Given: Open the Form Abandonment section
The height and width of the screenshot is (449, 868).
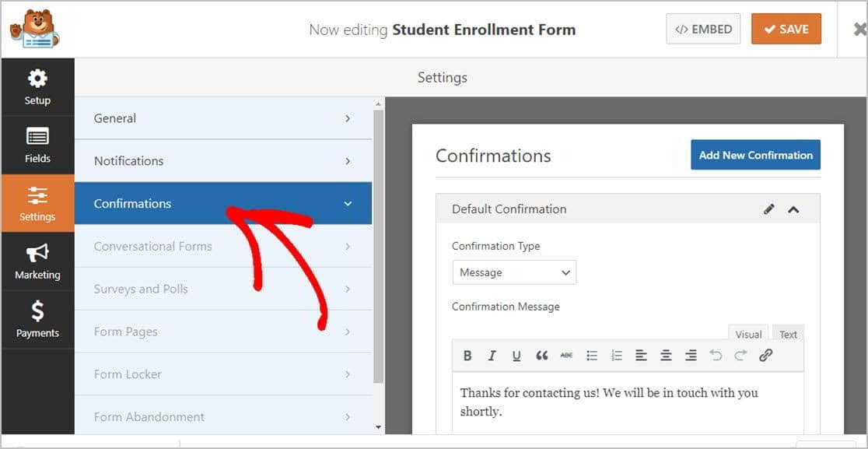Looking at the screenshot, I should point(223,416).
